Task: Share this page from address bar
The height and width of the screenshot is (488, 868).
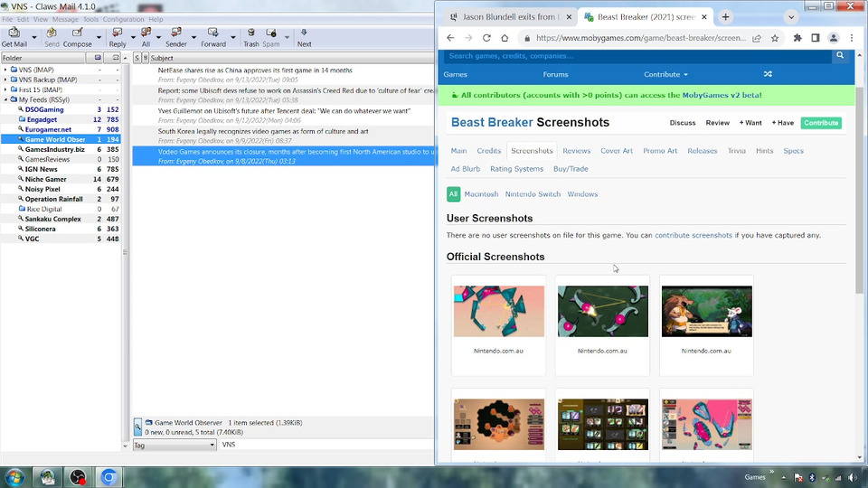Action: [x=757, y=38]
